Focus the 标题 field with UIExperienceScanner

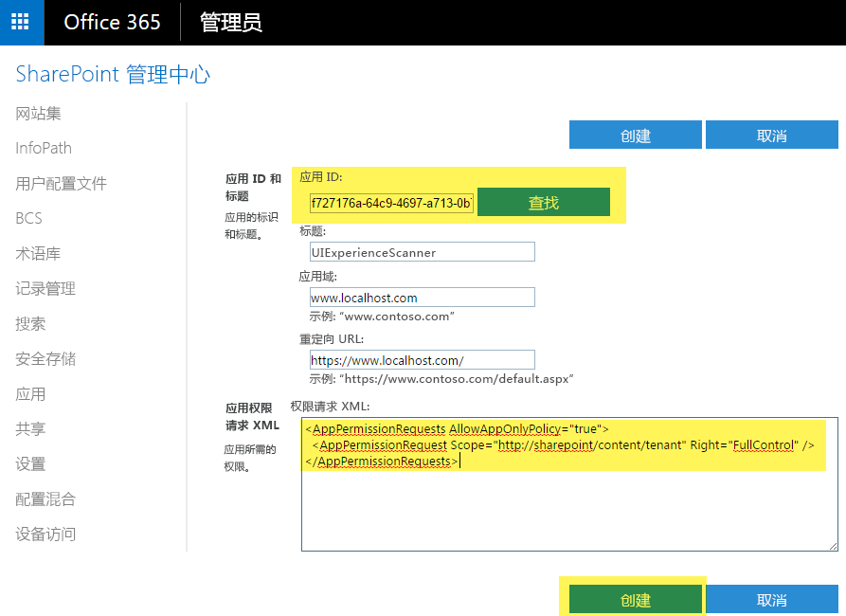pos(422,252)
